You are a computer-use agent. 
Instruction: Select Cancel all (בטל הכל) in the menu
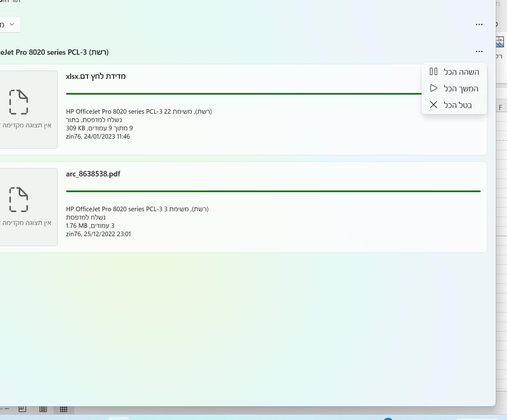[x=454, y=105]
